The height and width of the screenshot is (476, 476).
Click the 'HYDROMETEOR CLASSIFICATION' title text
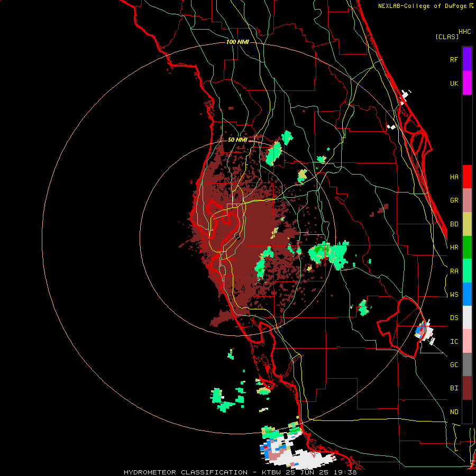(186, 472)
